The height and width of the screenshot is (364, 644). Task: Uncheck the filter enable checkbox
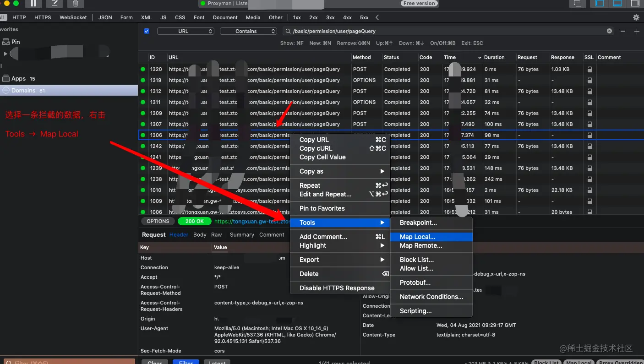pos(147,31)
